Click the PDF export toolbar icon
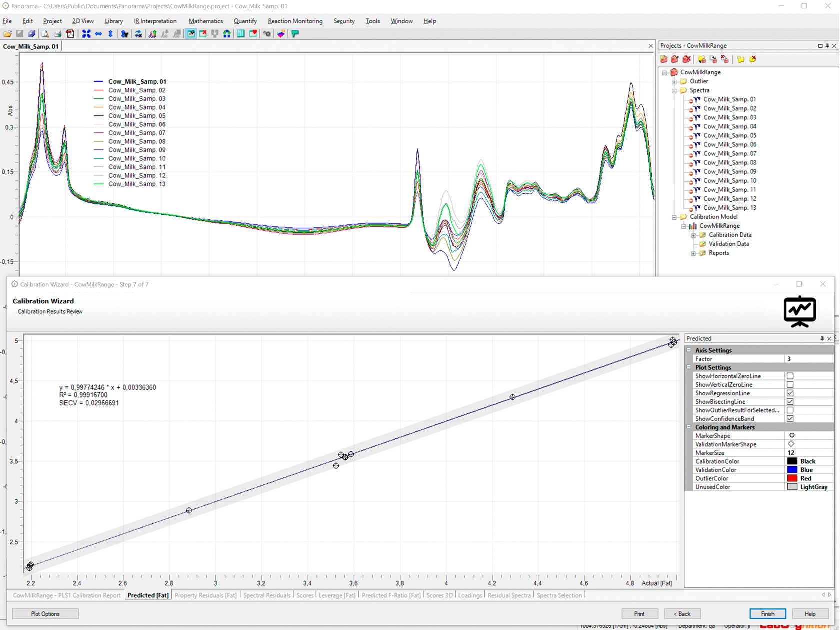 click(70, 34)
